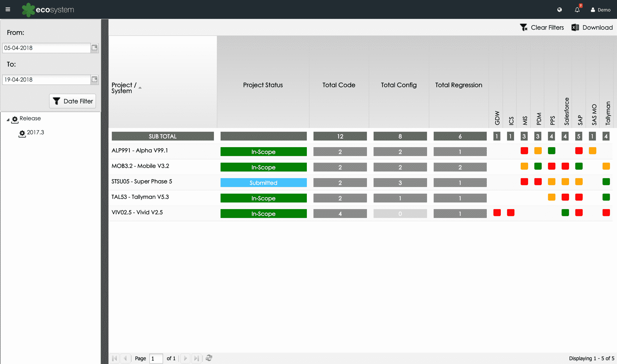Click the Submitted status for STSU05
Image resolution: width=617 pixels, height=364 pixels.
point(263,183)
